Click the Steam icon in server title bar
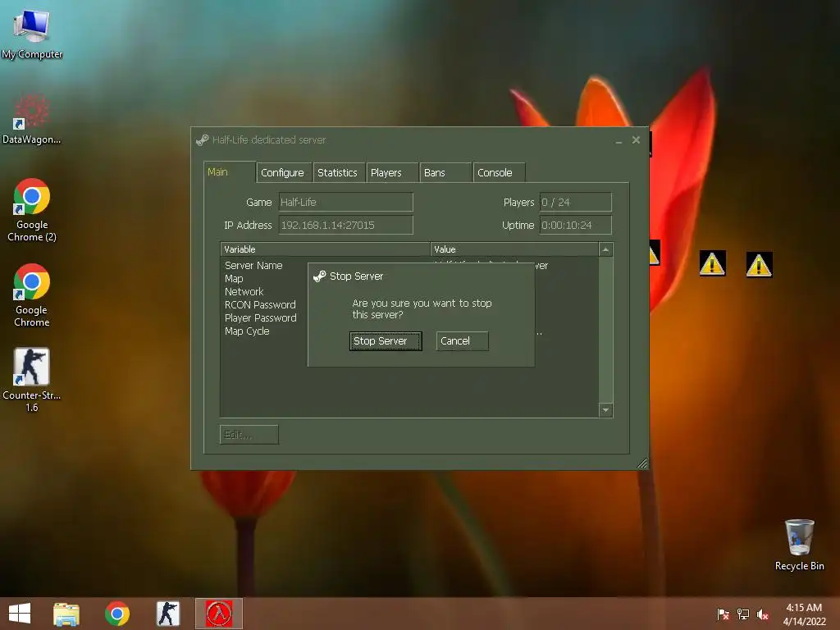Image resolution: width=840 pixels, height=630 pixels. click(202, 139)
